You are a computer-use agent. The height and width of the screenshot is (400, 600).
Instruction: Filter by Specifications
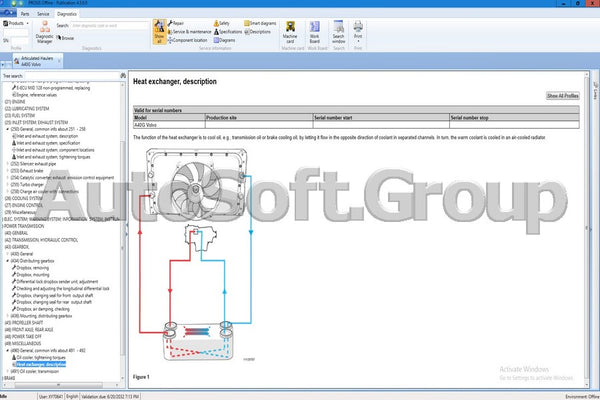click(228, 32)
